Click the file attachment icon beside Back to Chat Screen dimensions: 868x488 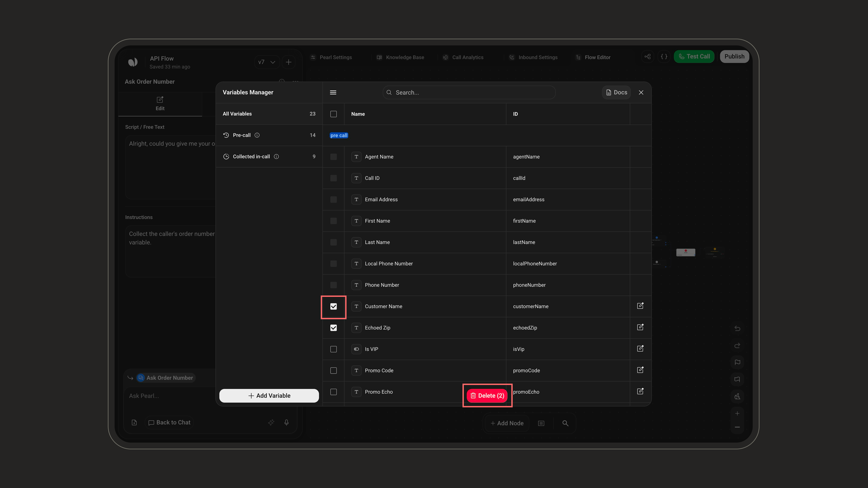click(x=134, y=423)
